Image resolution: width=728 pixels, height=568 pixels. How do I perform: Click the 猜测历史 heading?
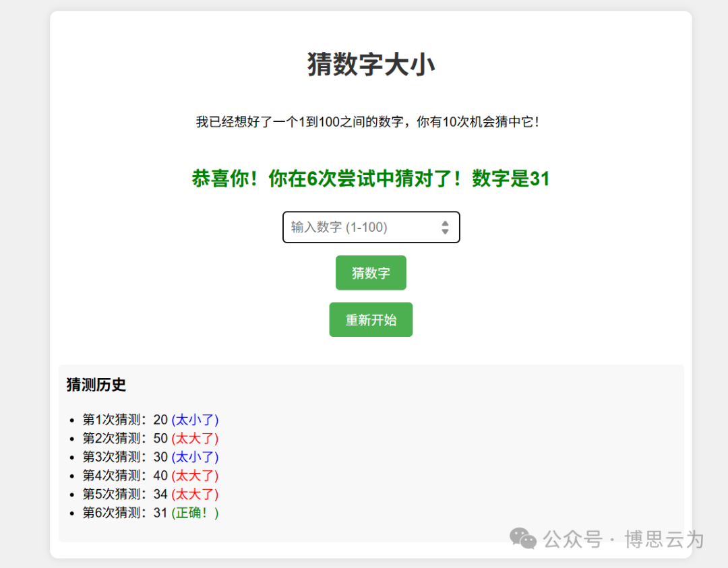coord(96,385)
